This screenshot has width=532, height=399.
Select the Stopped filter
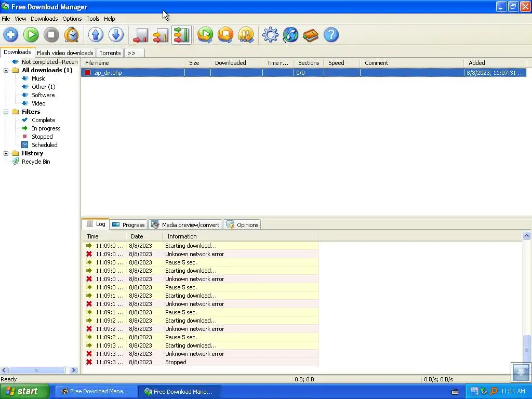coord(42,137)
